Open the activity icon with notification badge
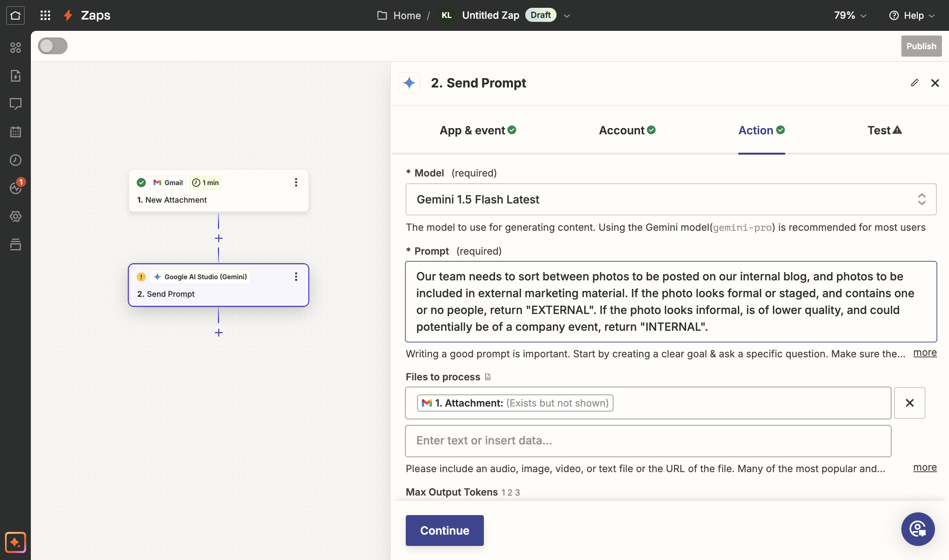949x560 pixels. 16,187
